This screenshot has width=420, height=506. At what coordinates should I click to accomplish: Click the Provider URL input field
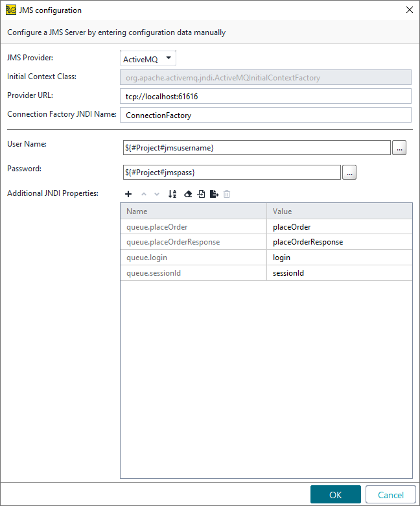(x=266, y=96)
